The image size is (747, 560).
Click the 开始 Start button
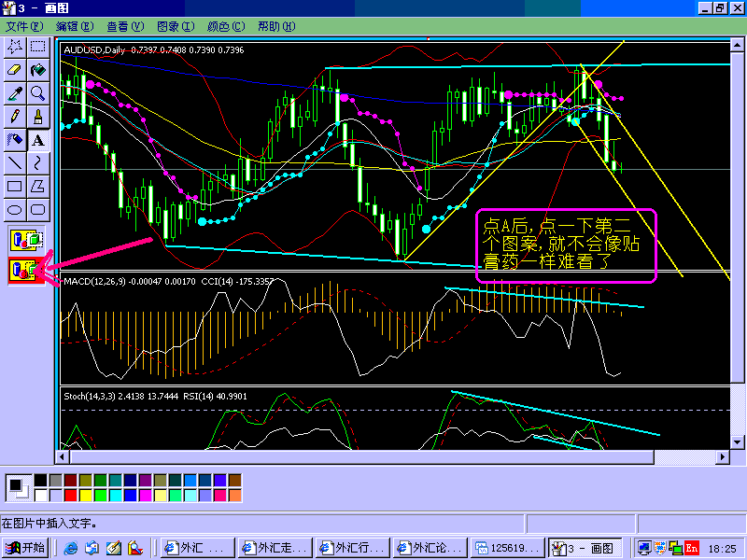pos(25,548)
